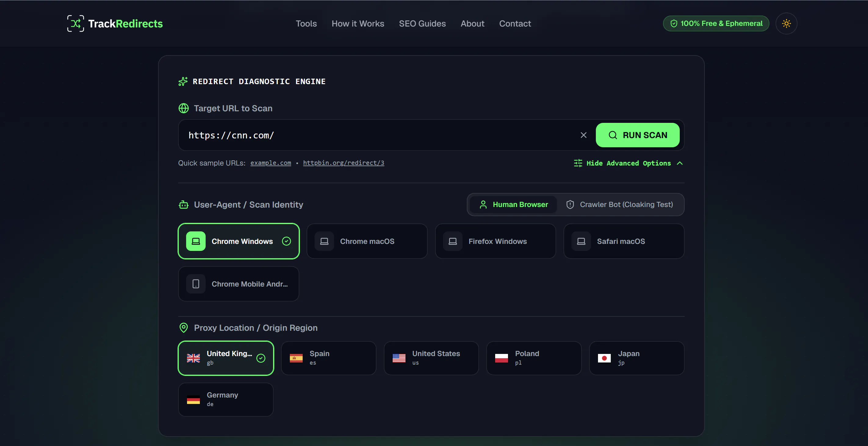Use the httpbin.org/redirect/3 sample link

[x=343, y=163]
